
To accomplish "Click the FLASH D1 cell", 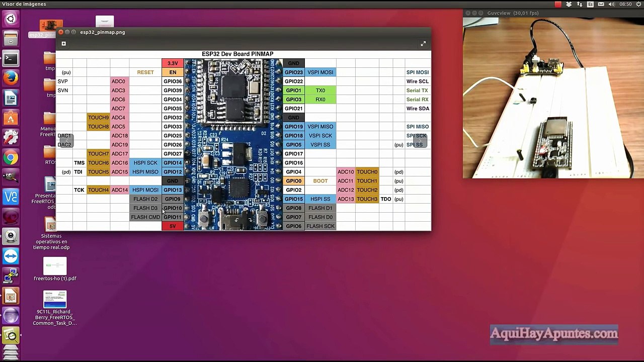I will (320, 208).
